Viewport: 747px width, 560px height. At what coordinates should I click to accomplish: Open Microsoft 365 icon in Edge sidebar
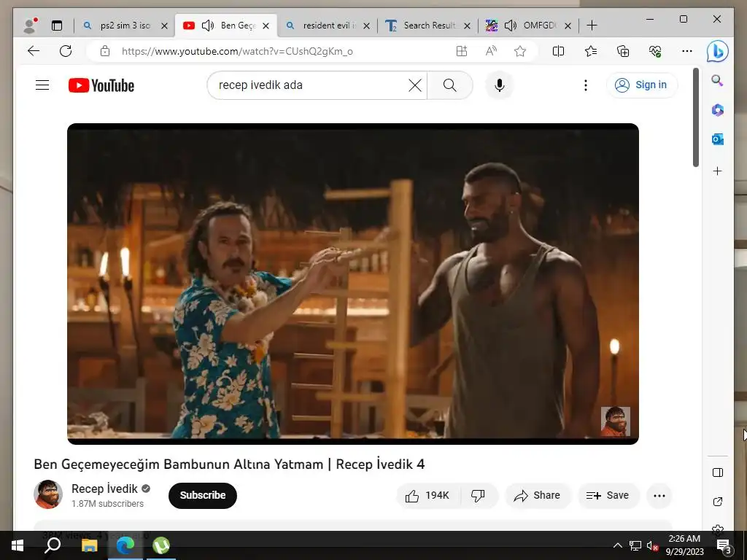tap(718, 110)
